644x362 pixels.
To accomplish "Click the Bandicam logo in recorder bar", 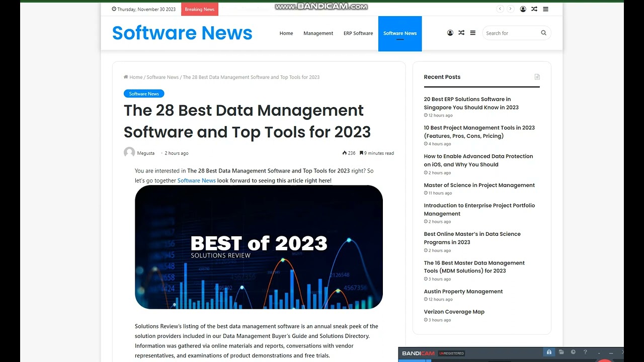I will point(418,353).
